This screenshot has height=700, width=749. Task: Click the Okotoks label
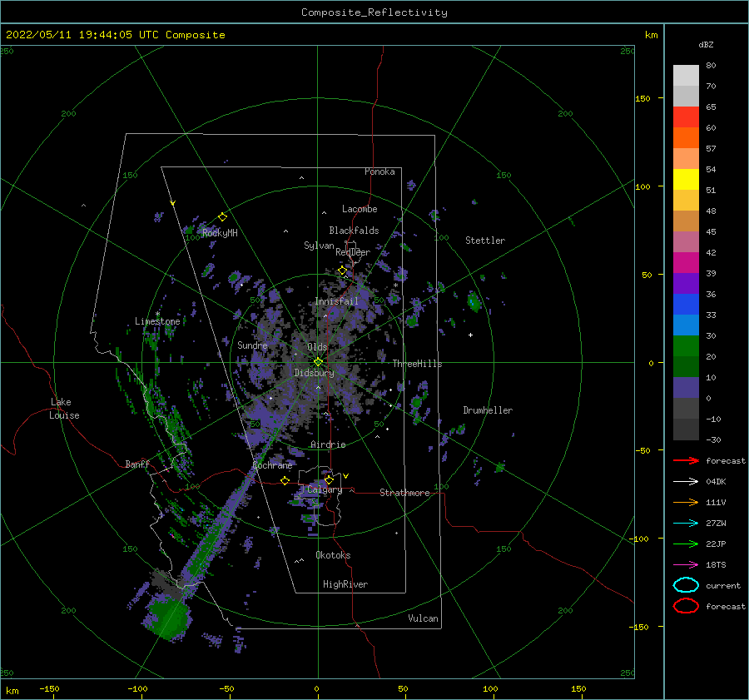click(x=333, y=555)
